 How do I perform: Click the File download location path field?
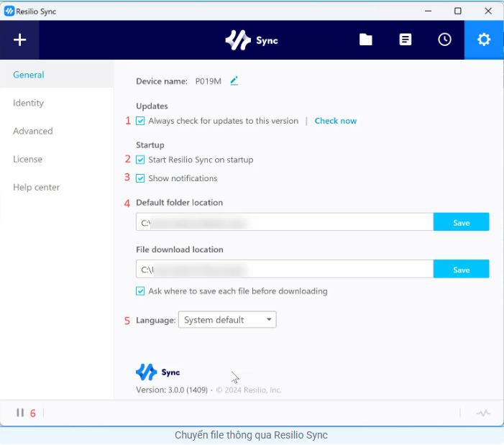pos(285,269)
